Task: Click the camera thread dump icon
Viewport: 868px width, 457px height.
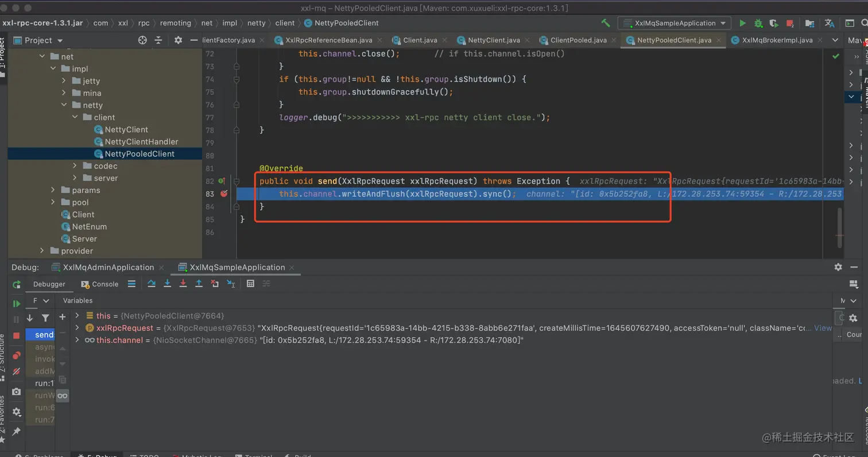Action: click(x=17, y=392)
